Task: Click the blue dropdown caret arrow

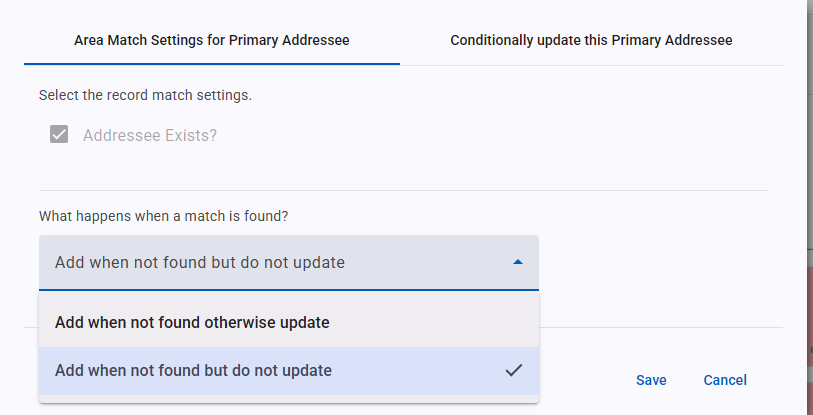Action: pos(517,262)
